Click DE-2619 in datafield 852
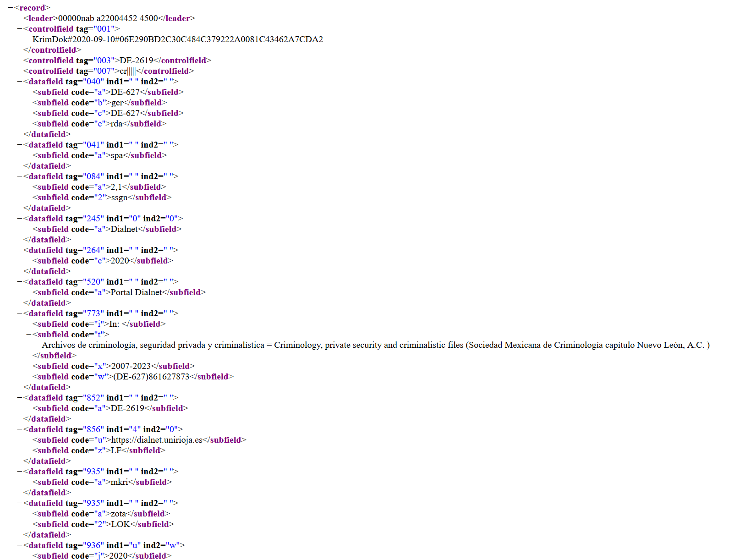 [128, 408]
